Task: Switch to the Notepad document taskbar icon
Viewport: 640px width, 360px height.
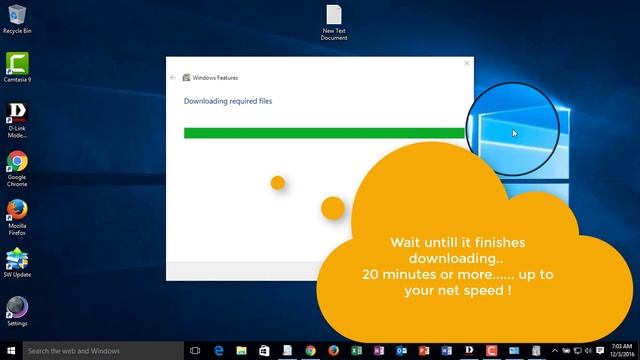Action: (287, 351)
